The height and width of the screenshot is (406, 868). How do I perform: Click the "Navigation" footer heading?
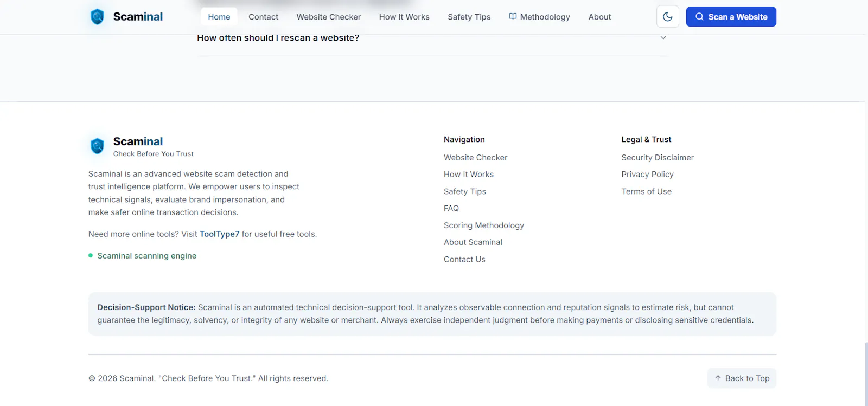464,139
